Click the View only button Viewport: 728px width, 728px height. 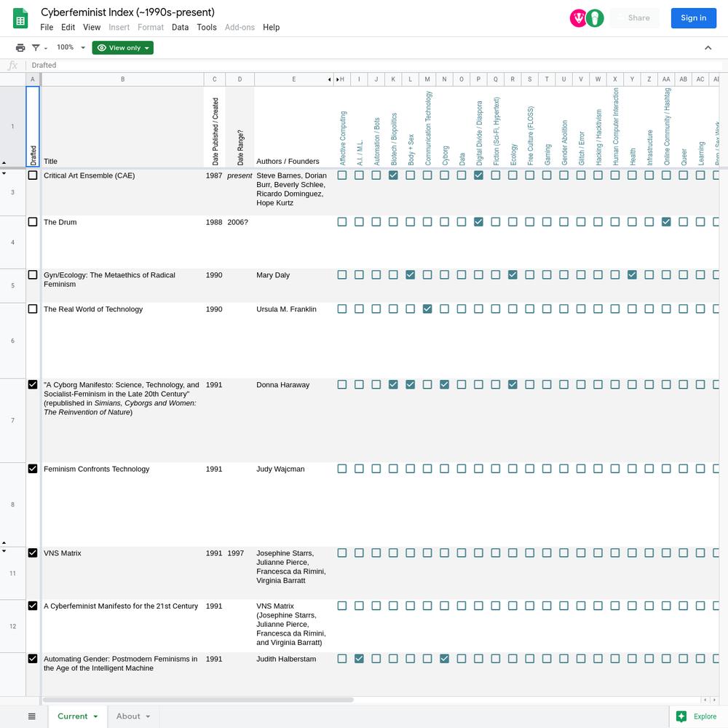pyautogui.click(x=122, y=48)
